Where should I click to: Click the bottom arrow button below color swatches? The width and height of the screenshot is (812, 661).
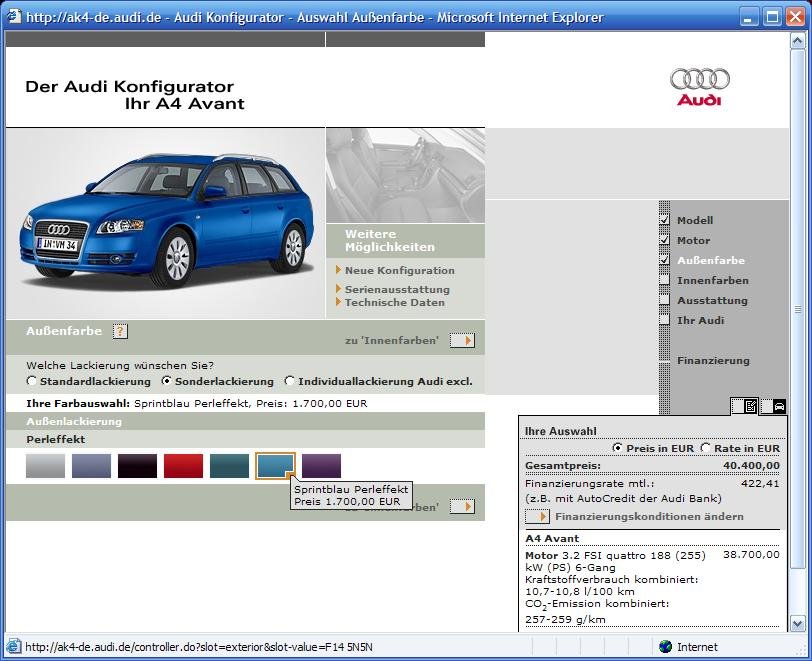pyautogui.click(x=462, y=507)
